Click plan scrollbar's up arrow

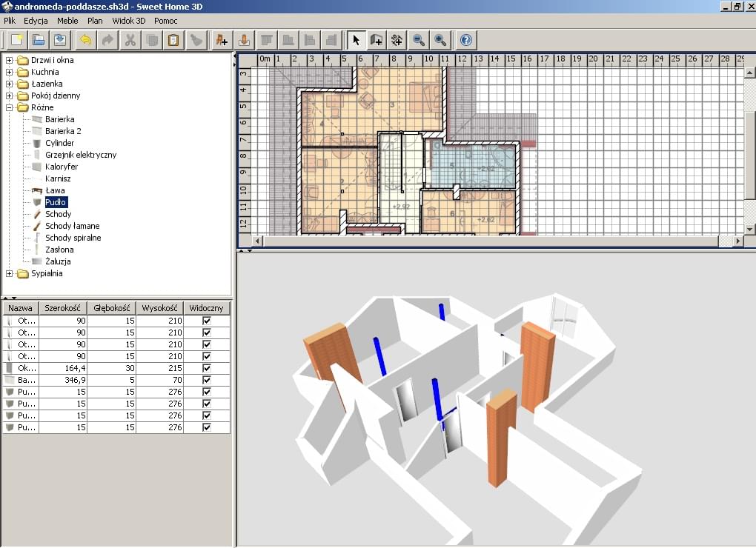click(x=750, y=73)
